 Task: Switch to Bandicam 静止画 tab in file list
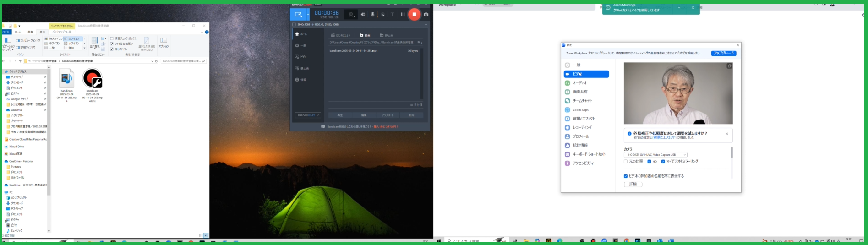click(x=387, y=35)
